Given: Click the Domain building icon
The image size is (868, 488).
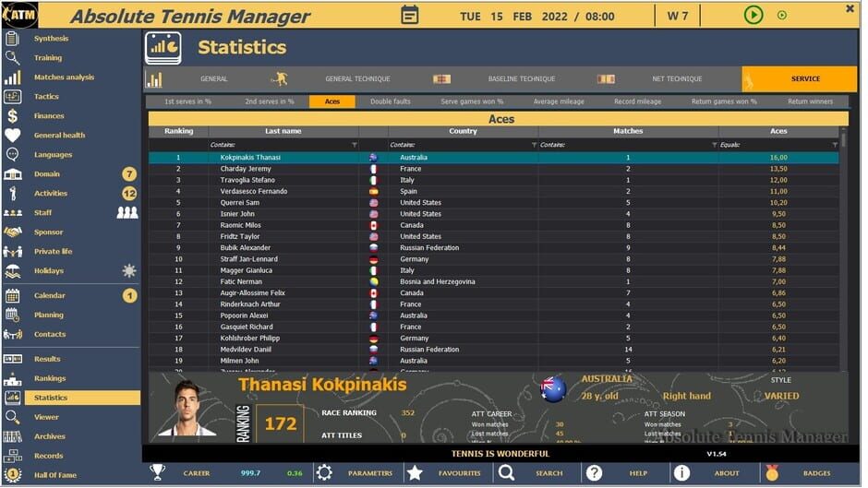Looking at the screenshot, I should point(12,175).
